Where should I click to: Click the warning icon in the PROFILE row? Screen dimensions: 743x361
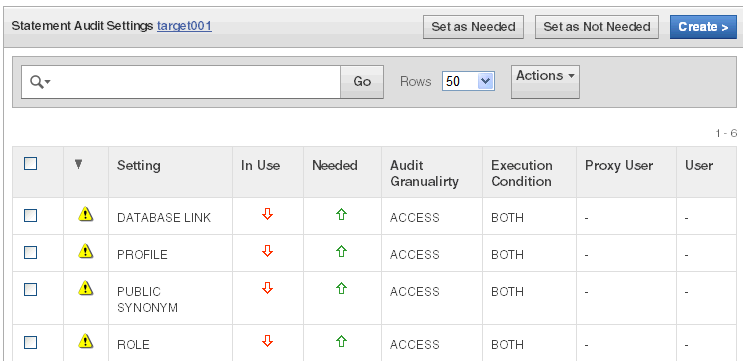coord(85,251)
